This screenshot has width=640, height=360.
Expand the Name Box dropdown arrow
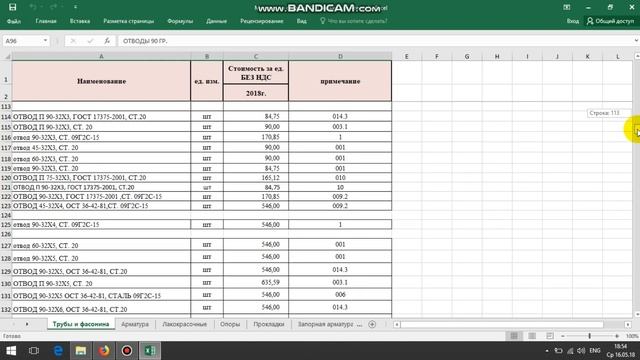click(x=45, y=41)
